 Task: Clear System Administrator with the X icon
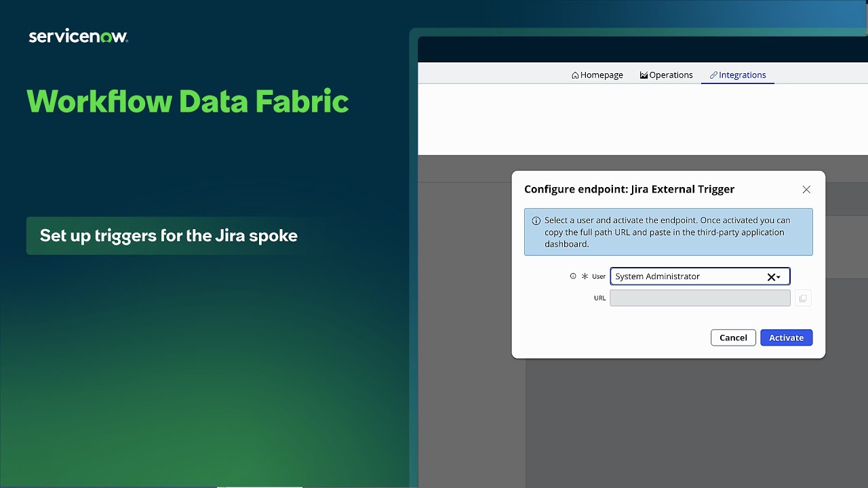coord(770,277)
